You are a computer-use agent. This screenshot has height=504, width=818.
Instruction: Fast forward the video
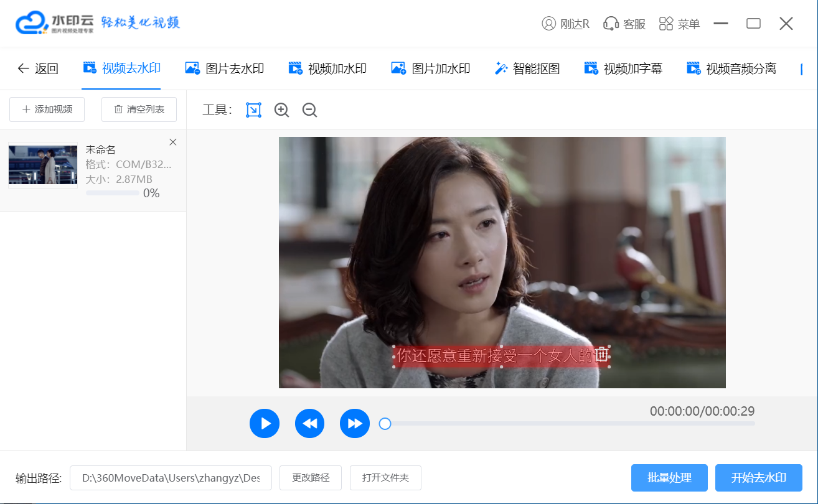click(x=355, y=424)
